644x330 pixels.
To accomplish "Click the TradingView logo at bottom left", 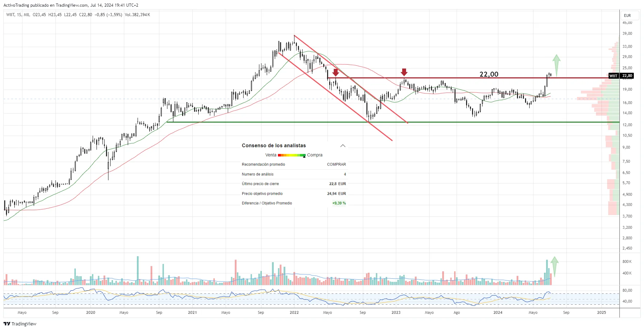I will tap(18, 324).
